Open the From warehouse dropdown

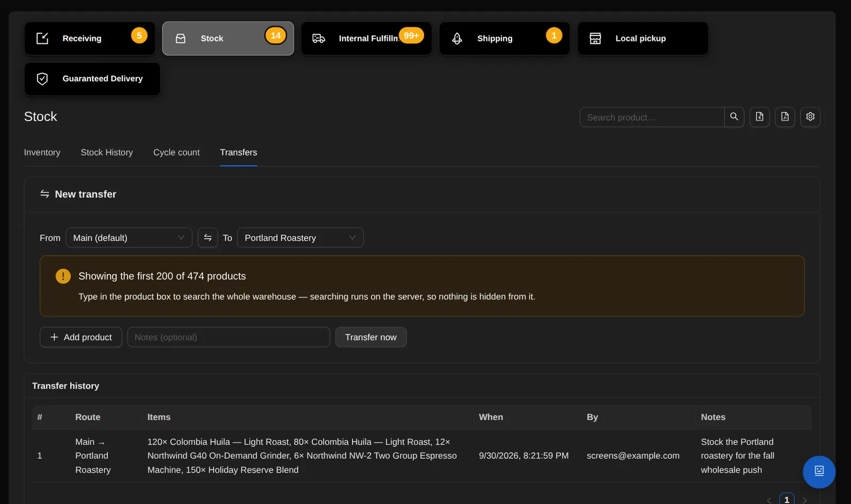coord(129,238)
